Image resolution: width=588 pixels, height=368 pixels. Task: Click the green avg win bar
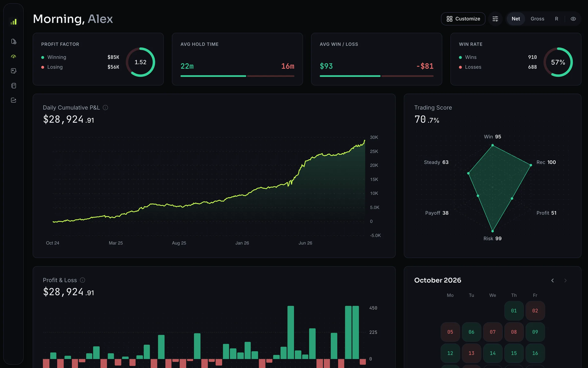(x=350, y=76)
